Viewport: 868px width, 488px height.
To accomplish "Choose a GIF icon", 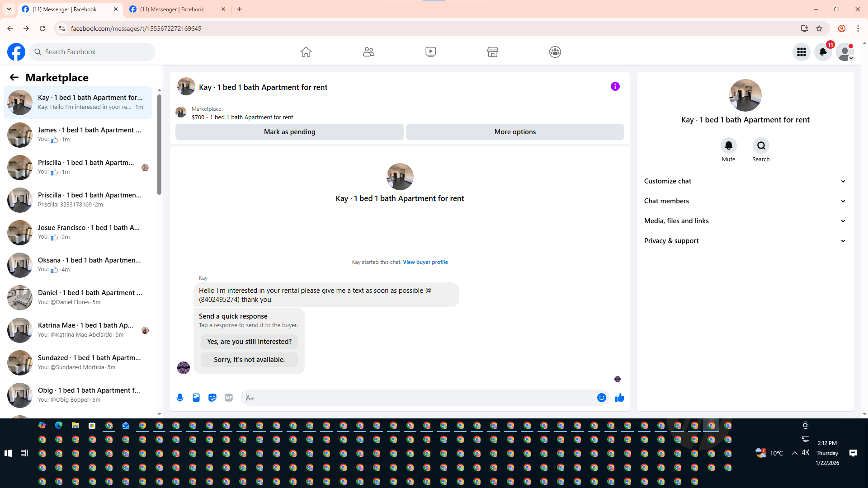I will click(x=229, y=398).
